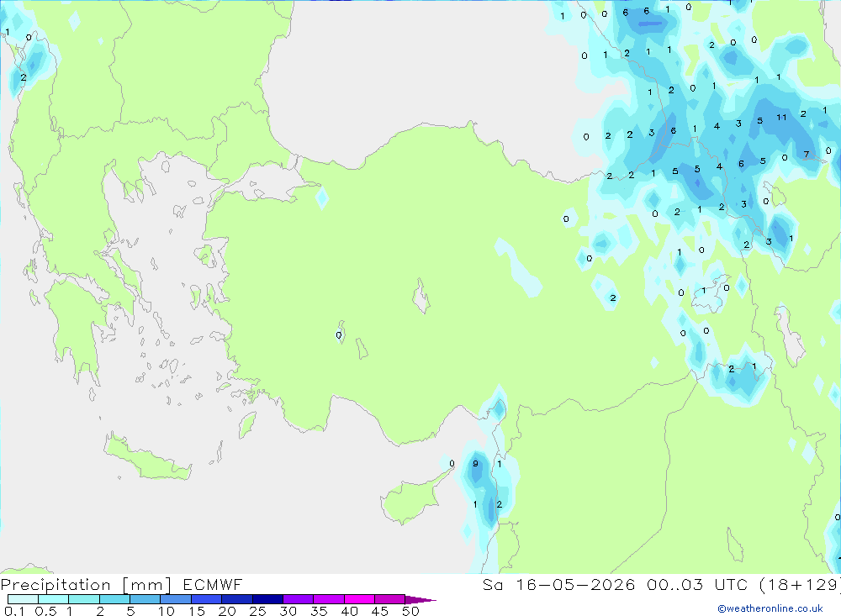
Task: Click the purple arrow above 50 in legend
Action: tap(420, 599)
